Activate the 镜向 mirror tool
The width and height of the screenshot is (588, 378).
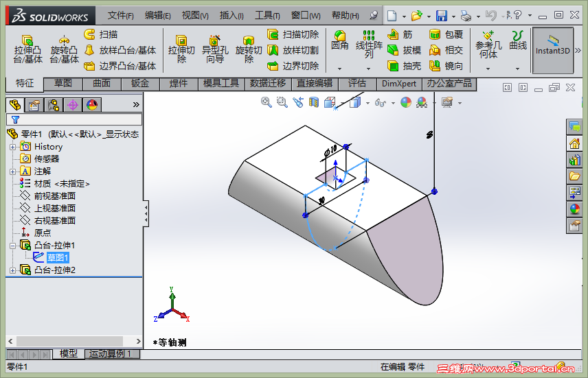(x=446, y=66)
